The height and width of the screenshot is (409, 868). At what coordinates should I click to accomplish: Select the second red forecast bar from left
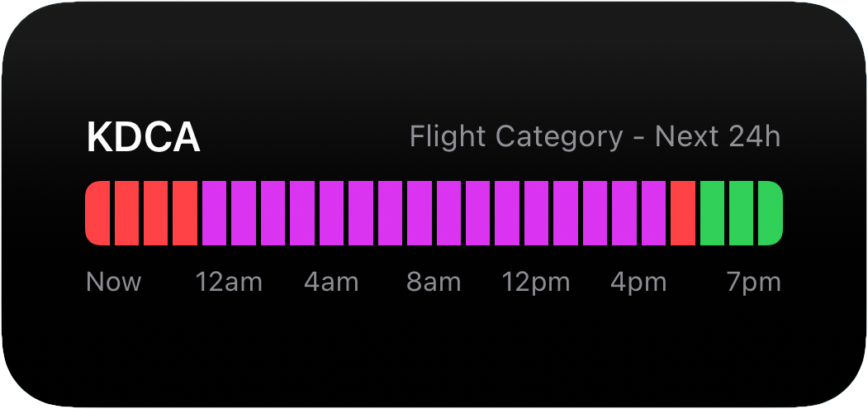(x=126, y=213)
